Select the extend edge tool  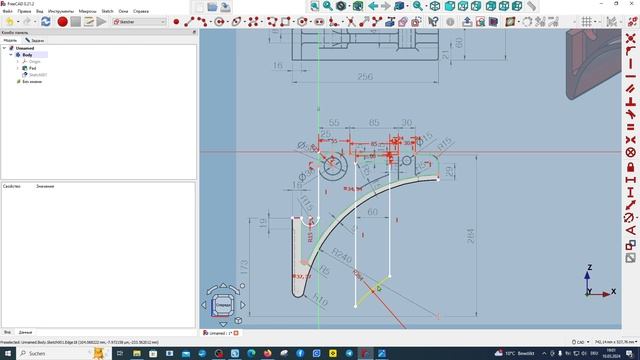tap(364, 22)
